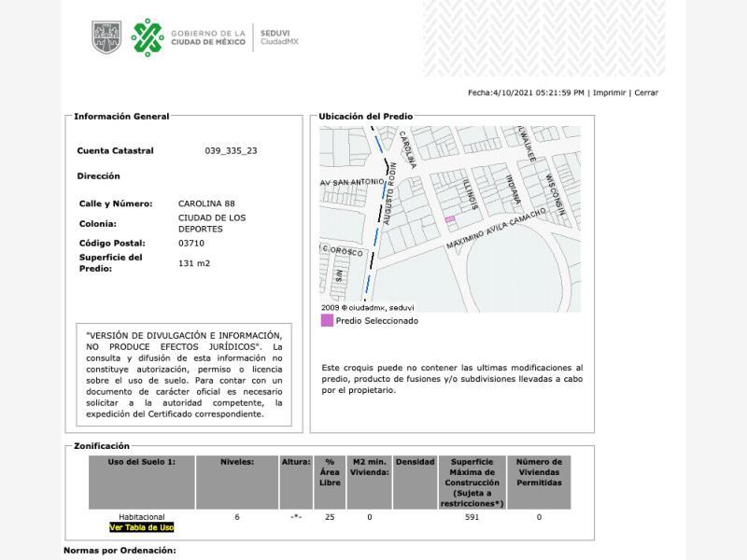Click the purple selected parcel on the map
This screenshot has height=560, width=747.
(450, 219)
